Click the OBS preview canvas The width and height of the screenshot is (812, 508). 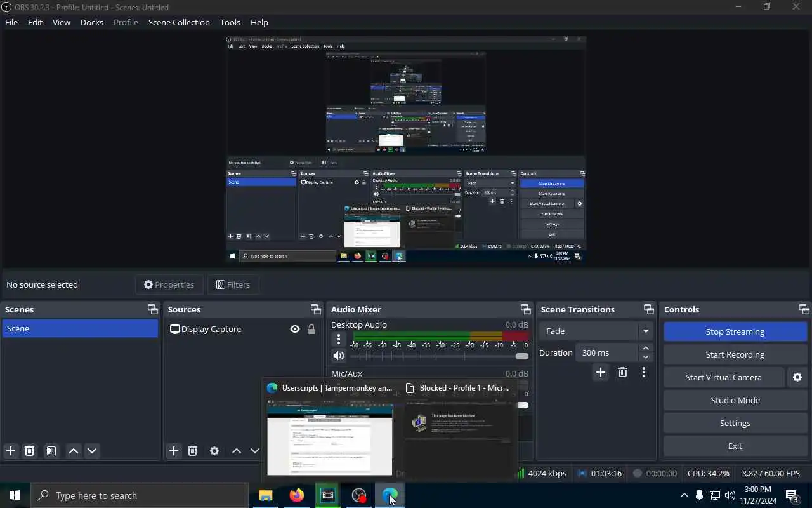(x=406, y=149)
